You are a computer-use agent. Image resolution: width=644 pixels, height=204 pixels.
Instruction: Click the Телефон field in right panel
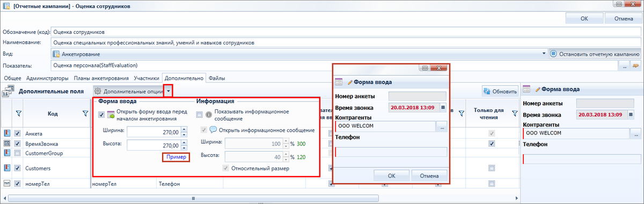point(582,159)
